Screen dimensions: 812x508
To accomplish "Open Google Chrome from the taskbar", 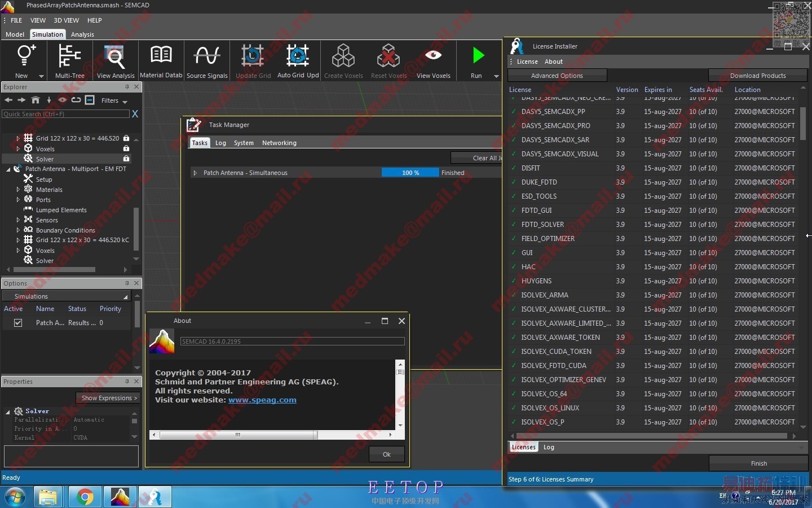I will coord(85,497).
